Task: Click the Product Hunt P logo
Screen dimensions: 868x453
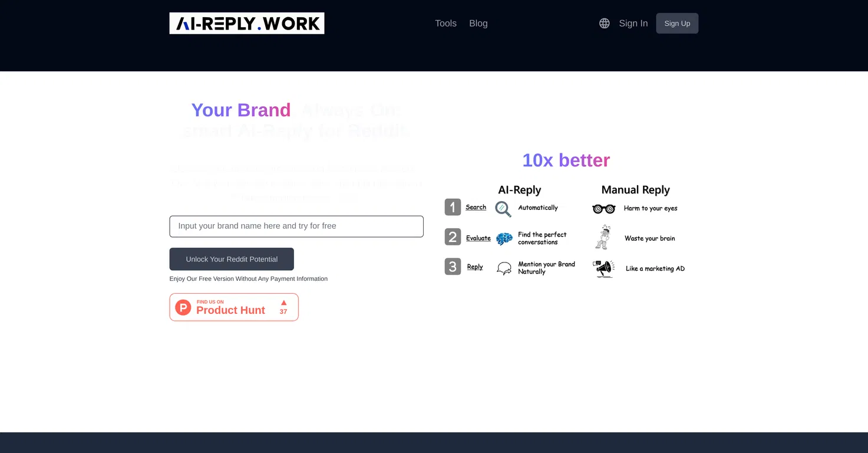Action: pyautogui.click(x=183, y=307)
